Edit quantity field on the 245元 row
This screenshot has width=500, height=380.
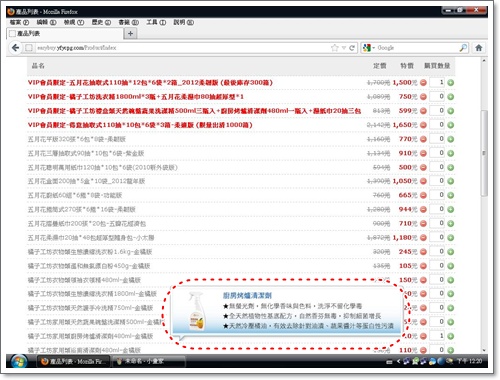pos(437,251)
